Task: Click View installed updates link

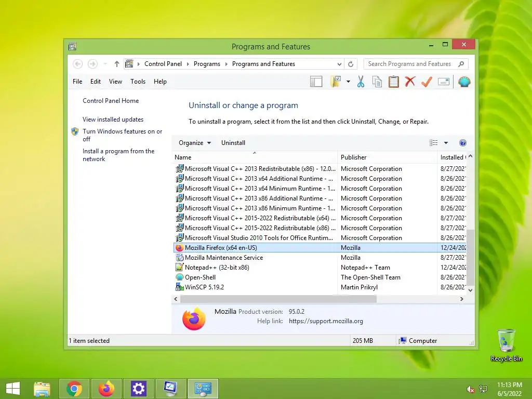Action: point(113,119)
